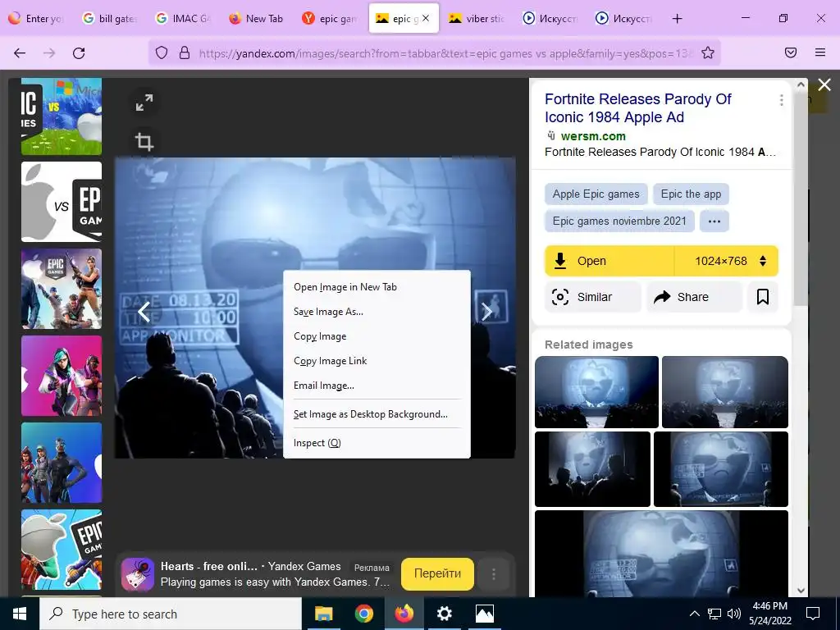Viewport: 840px width, 630px height.
Task: Open Settings from the taskbar
Action: point(444,614)
